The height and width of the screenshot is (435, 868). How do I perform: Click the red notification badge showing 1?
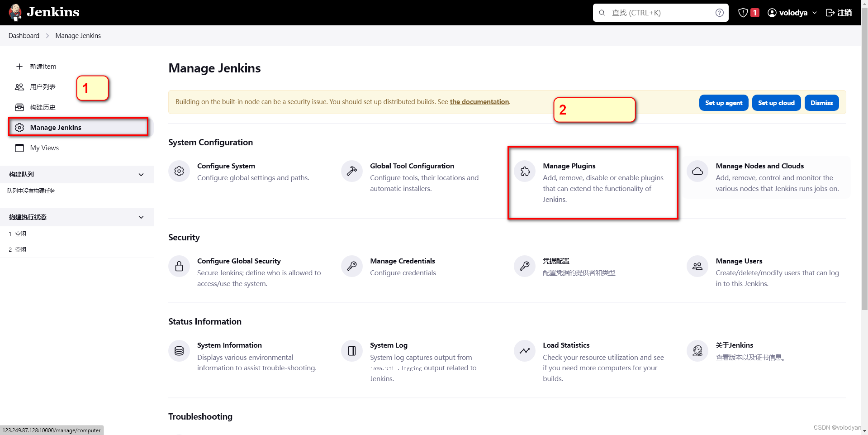tap(755, 13)
